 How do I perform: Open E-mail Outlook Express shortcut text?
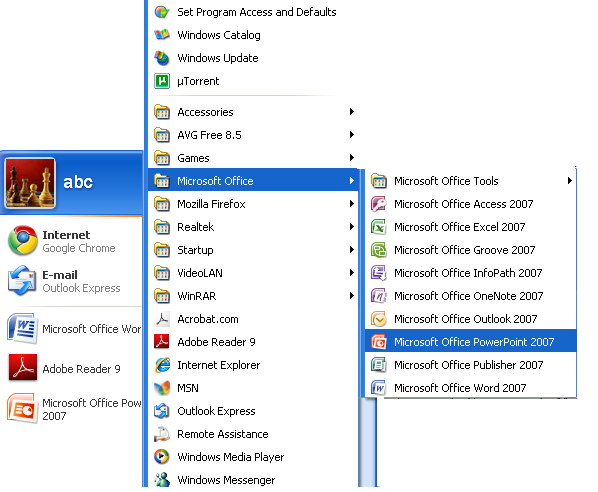pyautogui.click(x=81, y=281)
